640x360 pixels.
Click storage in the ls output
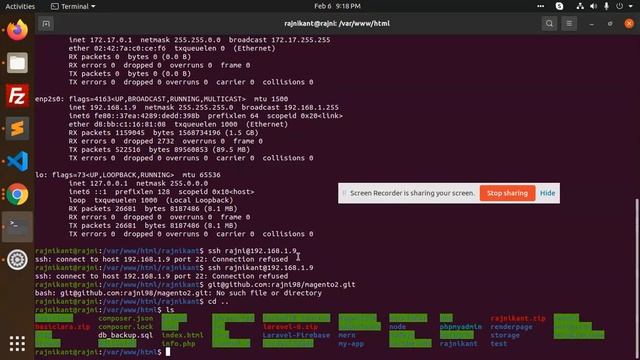point(505,335)
